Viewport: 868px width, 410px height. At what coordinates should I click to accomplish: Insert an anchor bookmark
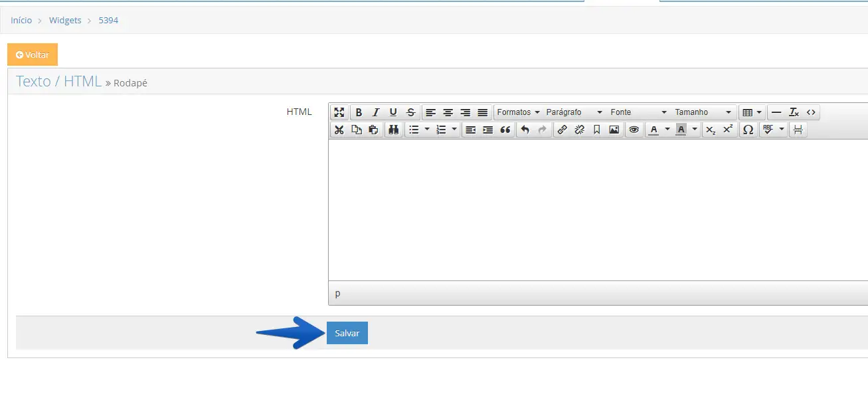point(597,130)
